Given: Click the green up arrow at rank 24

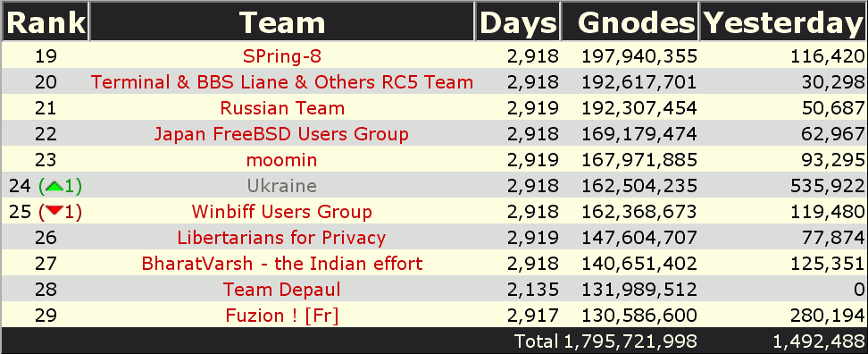Looking at the screenshot, I should pyautogui.click(x=54, y=187).
